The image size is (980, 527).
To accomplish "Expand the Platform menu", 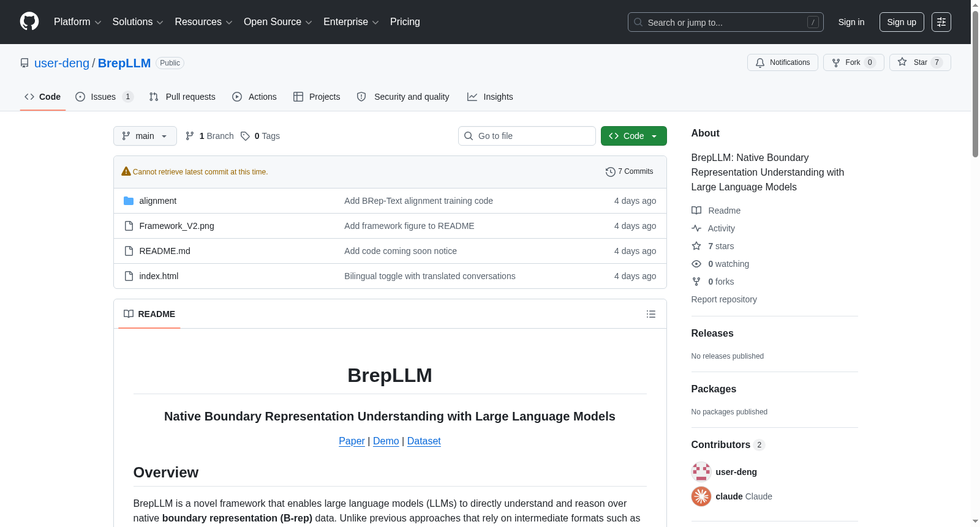I will tap(78, 22).
